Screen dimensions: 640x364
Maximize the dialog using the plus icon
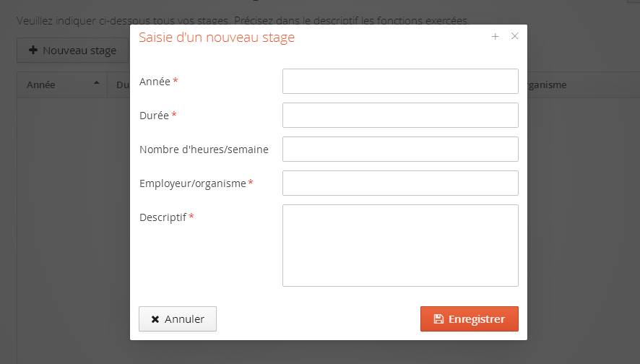pyautogui.click(x=495, y=37)
